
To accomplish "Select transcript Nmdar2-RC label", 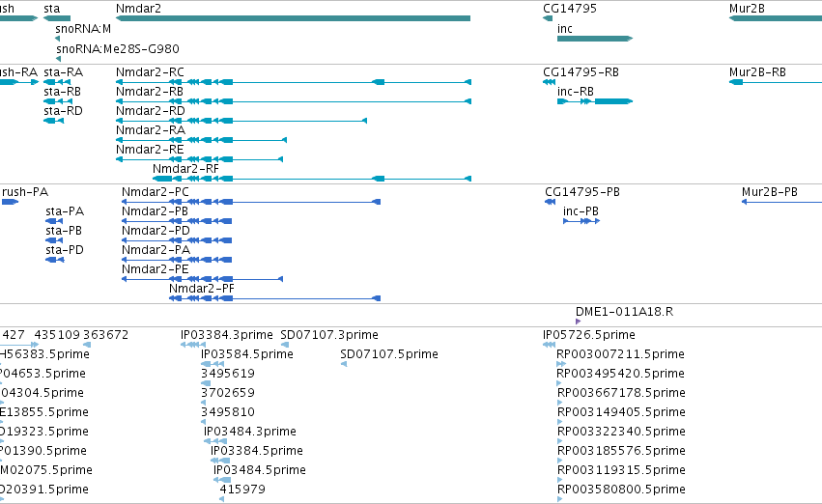I will click(150, 72).
